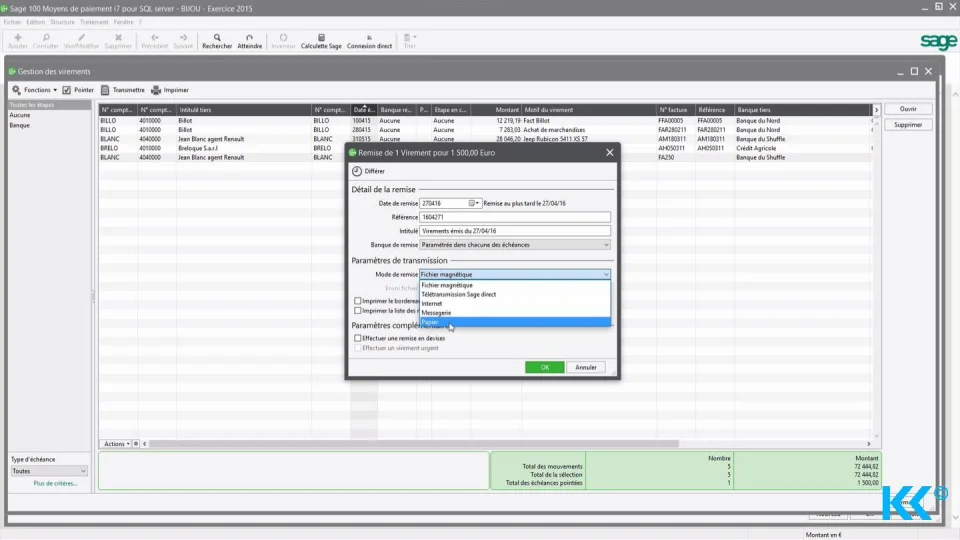Screen dimensions: 960x540
Task: Click the settings icon beside Actions
Action: [136, 444]
